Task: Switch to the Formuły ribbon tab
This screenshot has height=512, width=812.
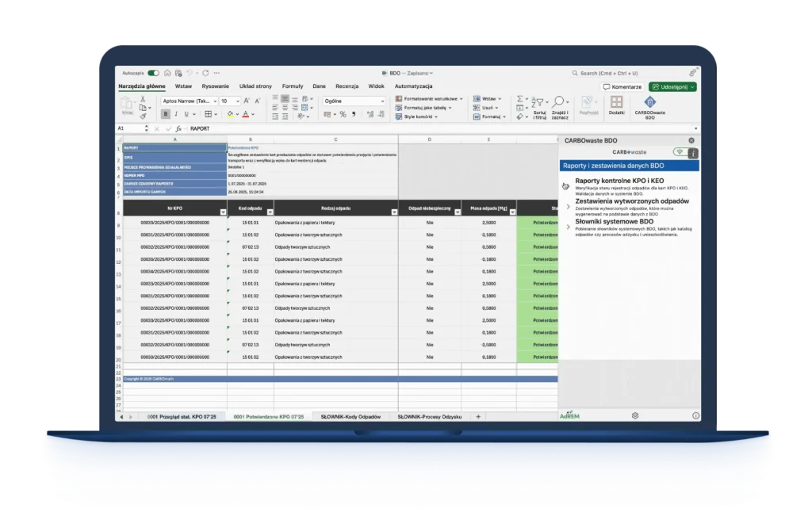Action: pos(293,86)
